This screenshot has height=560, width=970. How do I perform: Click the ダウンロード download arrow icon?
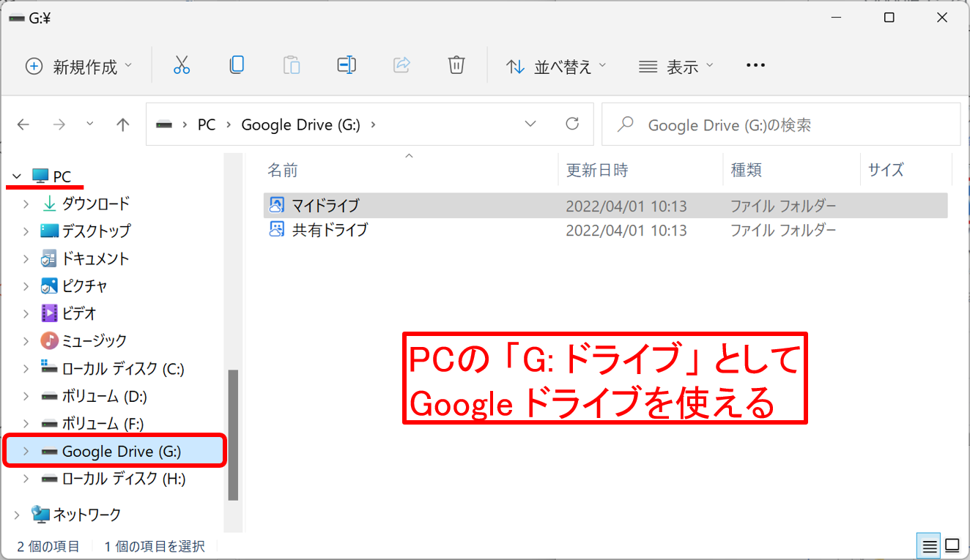tap(49, 204)
